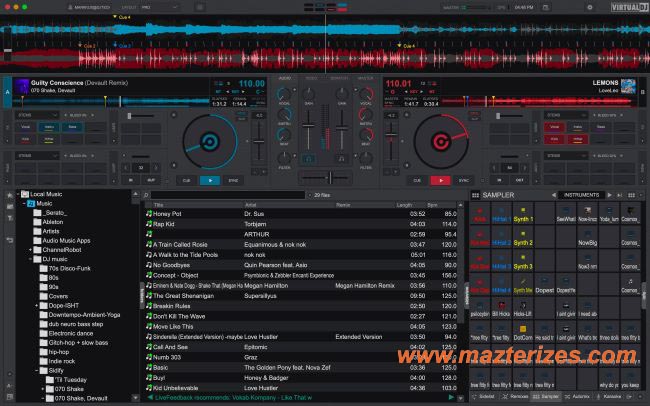Click the deck layout selector in top bar
Screen dimensions: 650x406
click(x=325, y=7)
